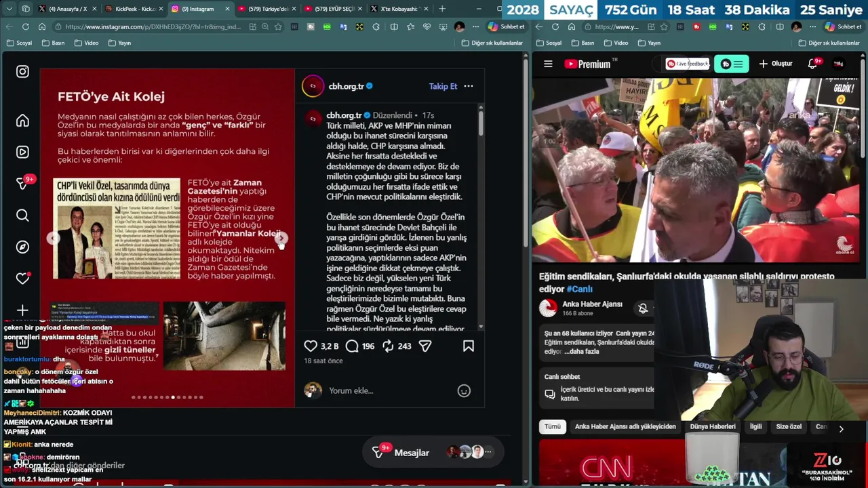868x488 pixels.
Task: Reload the YouTube window page
Action: [555, 26]
